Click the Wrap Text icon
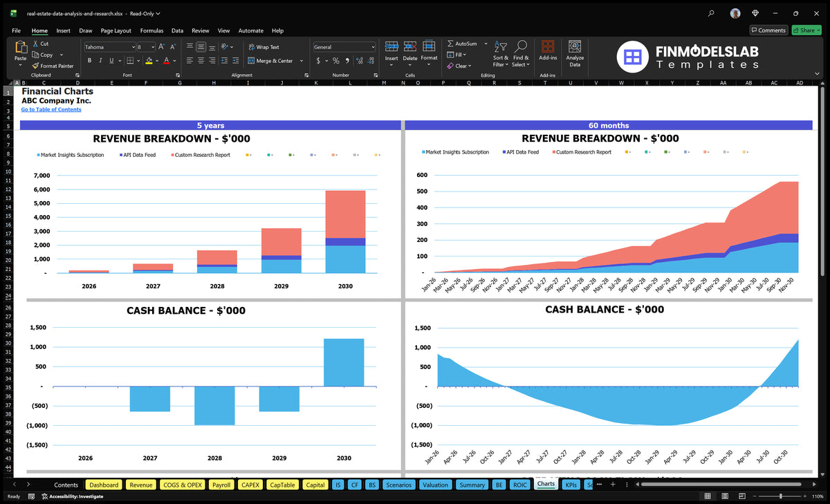This screenshot has height=504, width=830. pyautogui.click(x=250, y=47)
